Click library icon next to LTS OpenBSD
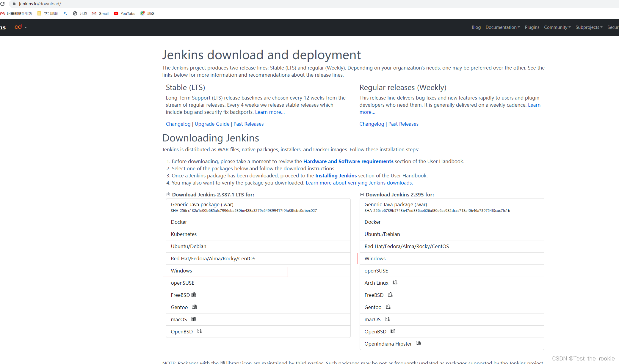 point(199,331)
